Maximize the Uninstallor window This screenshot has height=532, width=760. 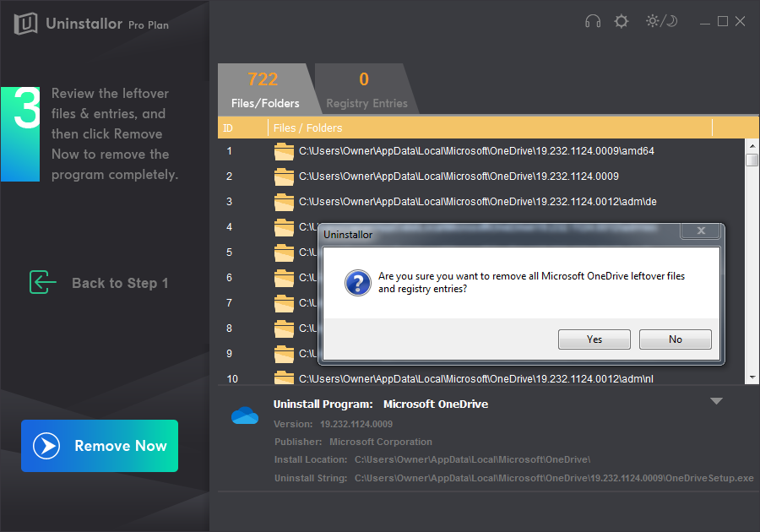(x=723, y=21)
